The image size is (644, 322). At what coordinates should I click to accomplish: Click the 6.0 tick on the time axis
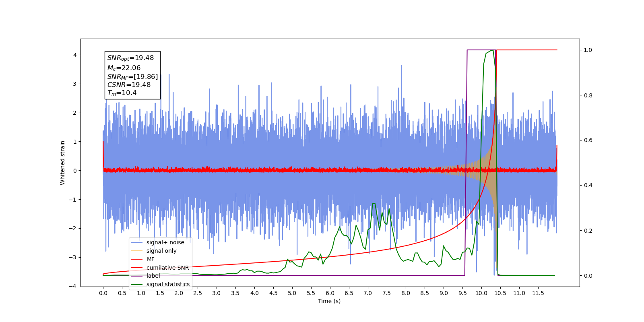coord(330,293)
